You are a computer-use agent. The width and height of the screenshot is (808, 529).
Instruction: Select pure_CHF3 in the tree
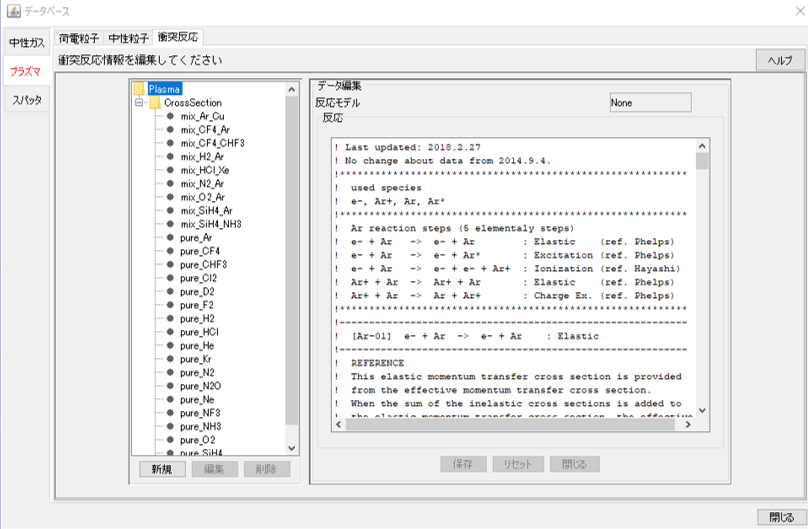[204, 264]
